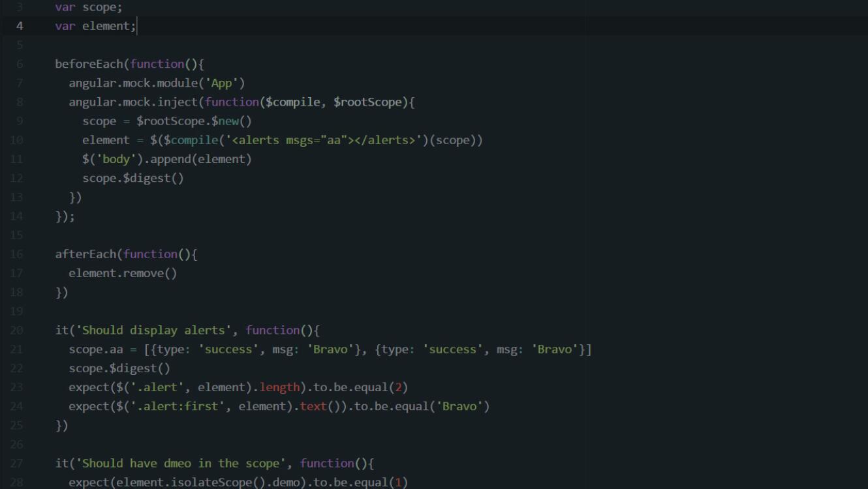Click '.append(element)' call
This screenshot has height=489, width=868.
point(197,159)
